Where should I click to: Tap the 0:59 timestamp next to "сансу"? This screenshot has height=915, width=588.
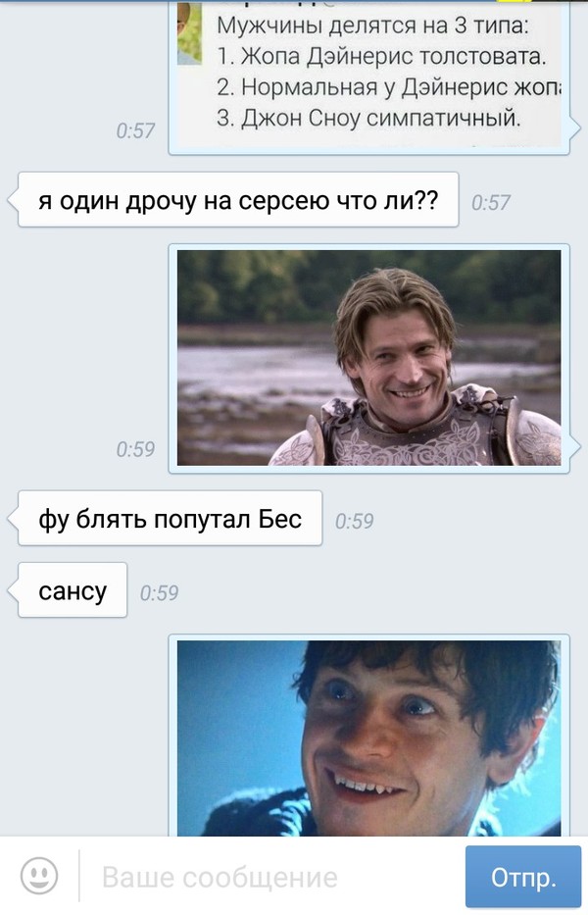[159, 593]
